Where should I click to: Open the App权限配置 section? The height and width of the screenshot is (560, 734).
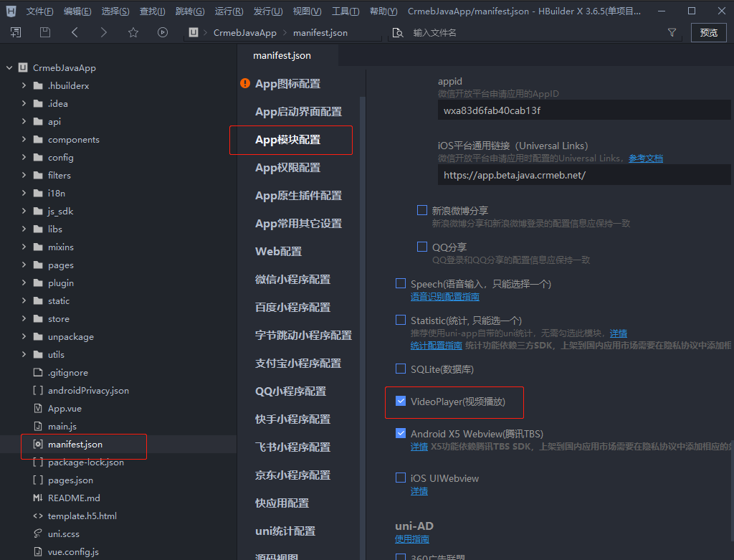click(288, 168)
